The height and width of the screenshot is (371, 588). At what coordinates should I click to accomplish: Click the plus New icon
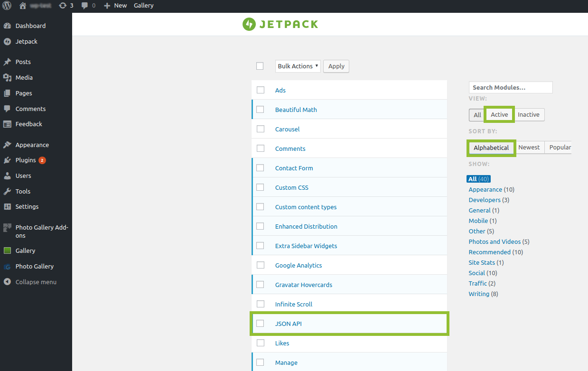pyautogui.click(x=107, y=6)
